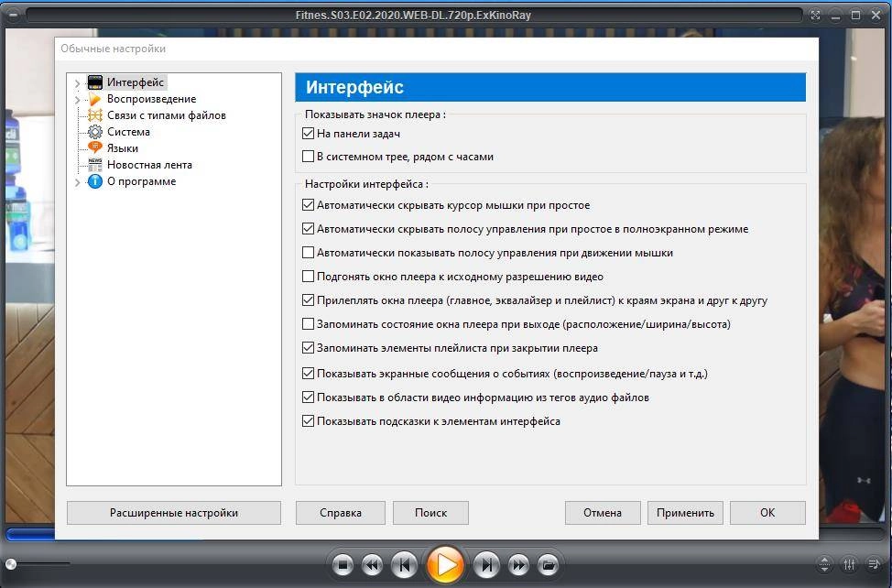892x588 pixels.
Task: Confirm settings with OK
Action: pos(767,513)
